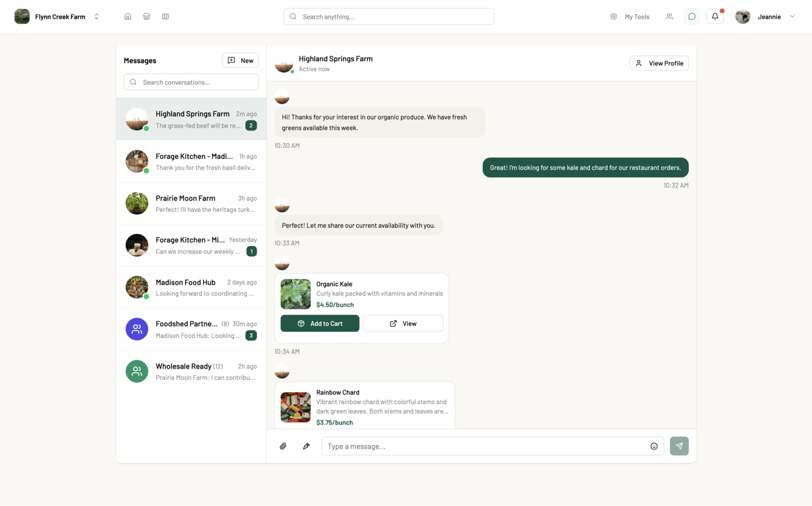Click the Search conversations field
Screen dimensions: 812x506
191,82
